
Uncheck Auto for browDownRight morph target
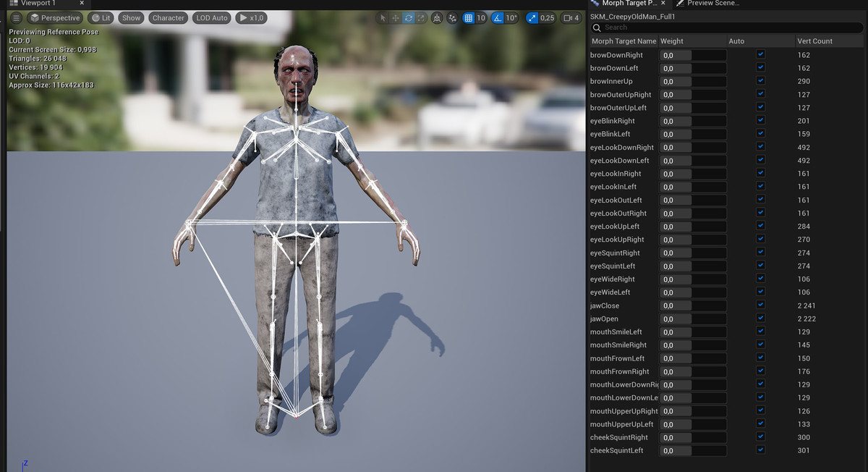pos(760,54)
